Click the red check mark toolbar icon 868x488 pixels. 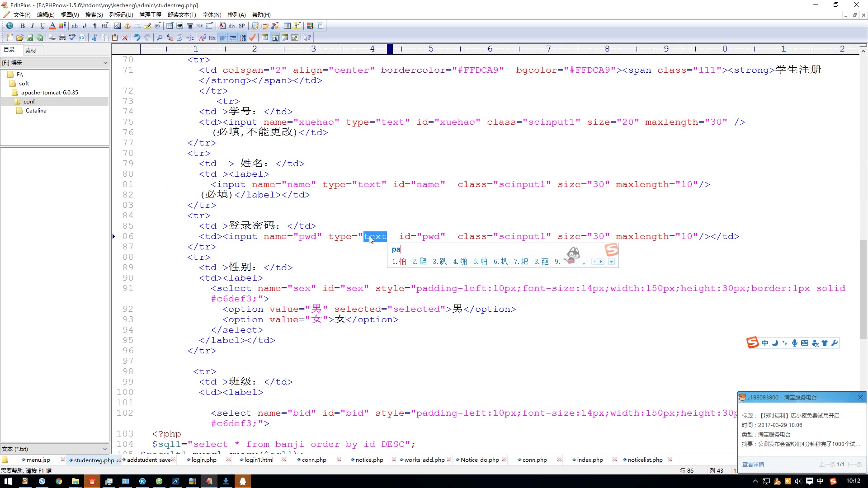pos(252,38)
